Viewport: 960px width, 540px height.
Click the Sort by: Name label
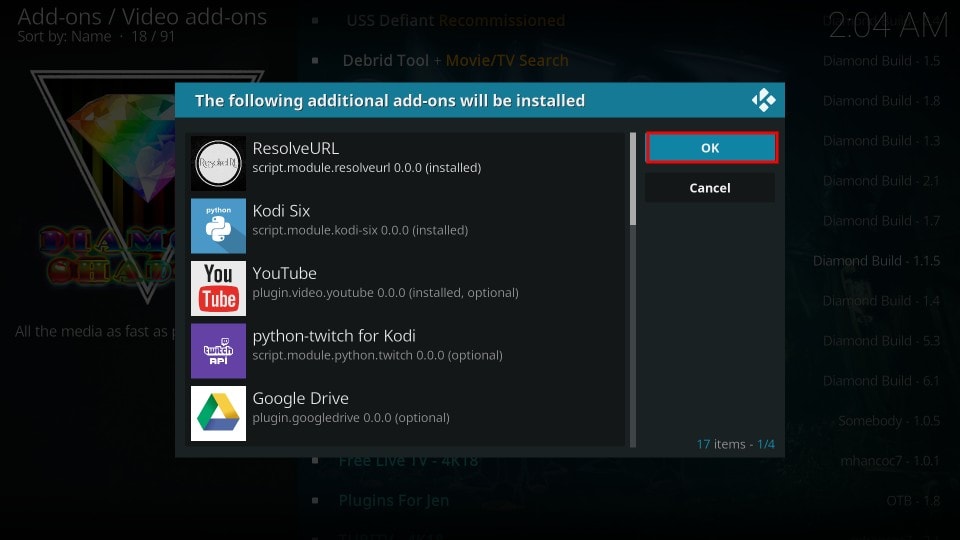pyautogui.click(x=64, y=37)
